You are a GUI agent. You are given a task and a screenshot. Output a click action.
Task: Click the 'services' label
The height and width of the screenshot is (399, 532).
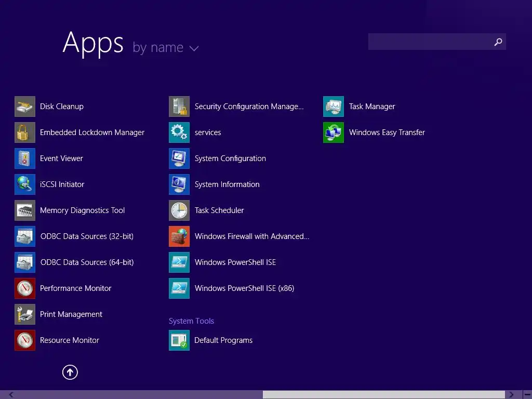[208, 132]
